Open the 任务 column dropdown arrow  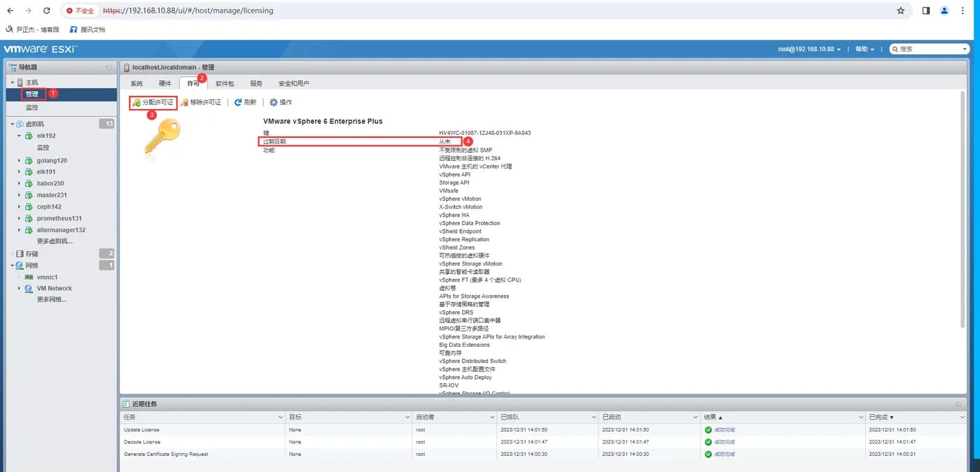pyautogui.click(x=280, y=417)
